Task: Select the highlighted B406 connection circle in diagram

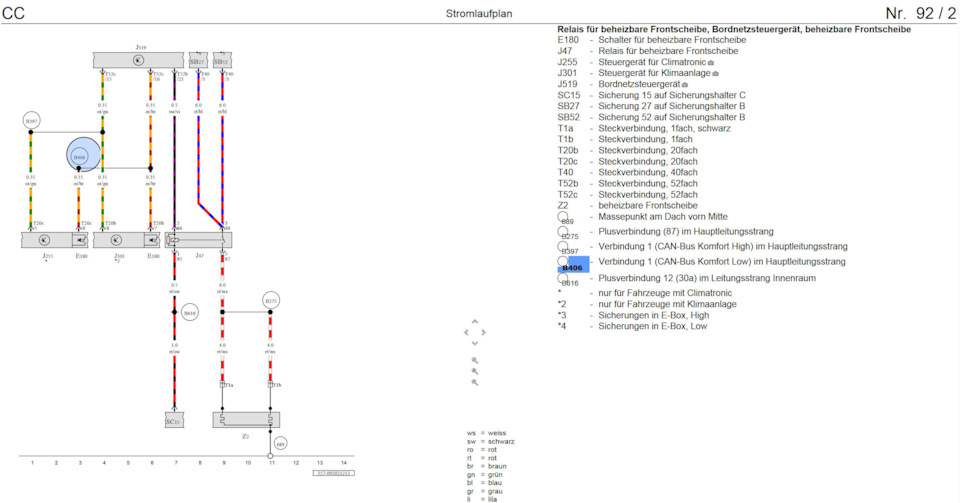Action: (83, 155)
